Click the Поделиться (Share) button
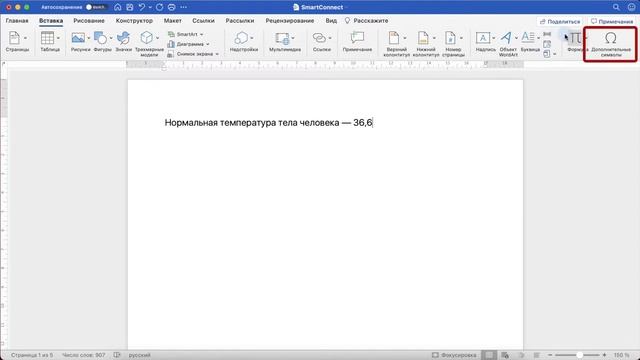This screenshot has height=360, width=640. pyautogui.click(x=560, y=21)
